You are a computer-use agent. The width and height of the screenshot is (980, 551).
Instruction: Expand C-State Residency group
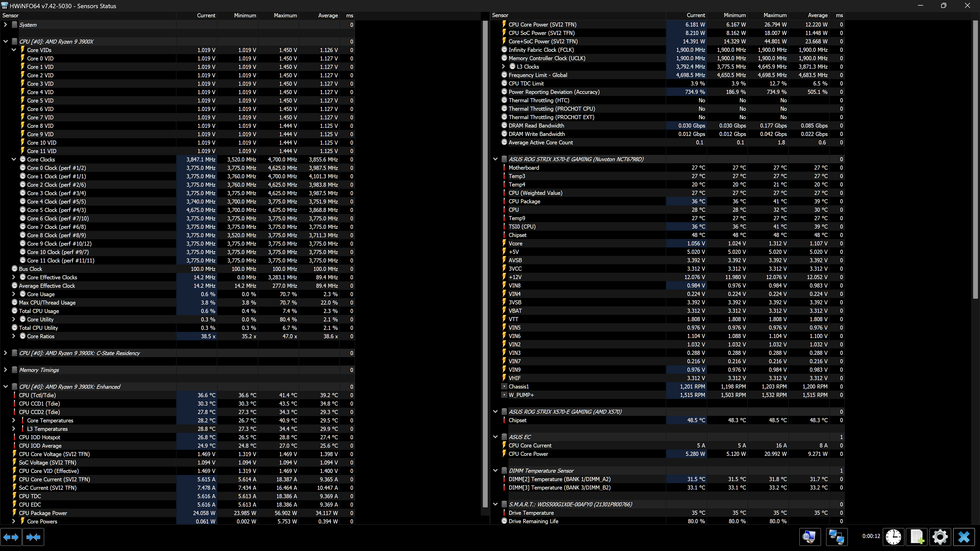[x=5, y=353]
